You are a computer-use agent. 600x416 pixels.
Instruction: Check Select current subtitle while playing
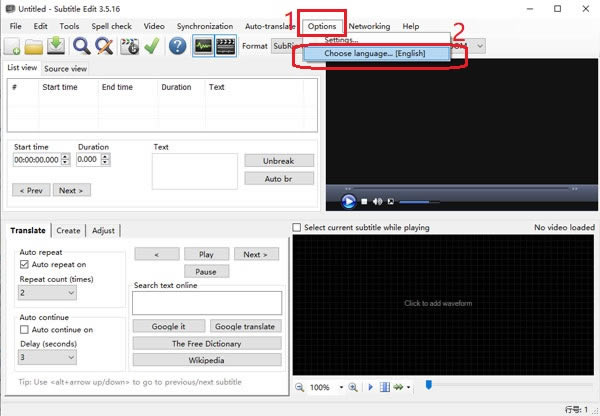tap(297, 228)
